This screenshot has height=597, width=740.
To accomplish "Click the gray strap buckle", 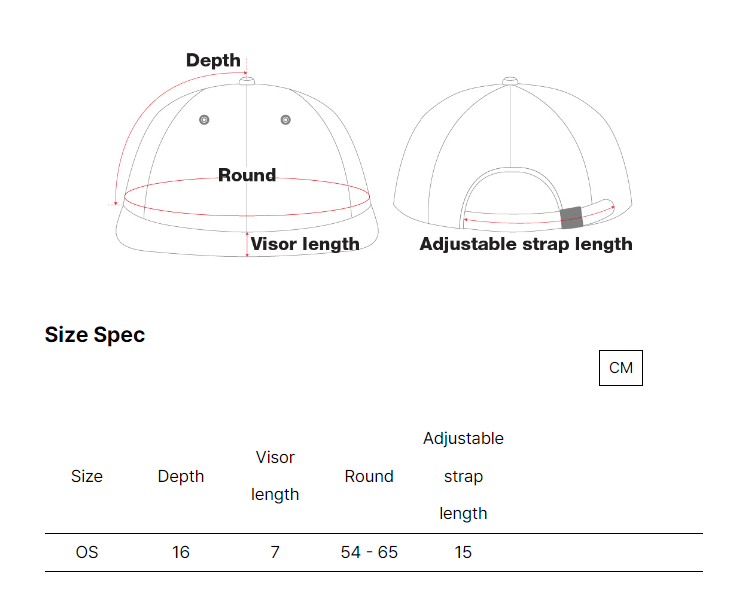I will [572, 218].
